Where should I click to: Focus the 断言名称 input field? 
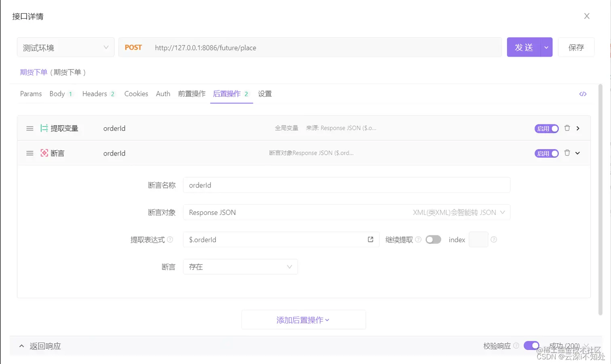(x=347, y=185)
